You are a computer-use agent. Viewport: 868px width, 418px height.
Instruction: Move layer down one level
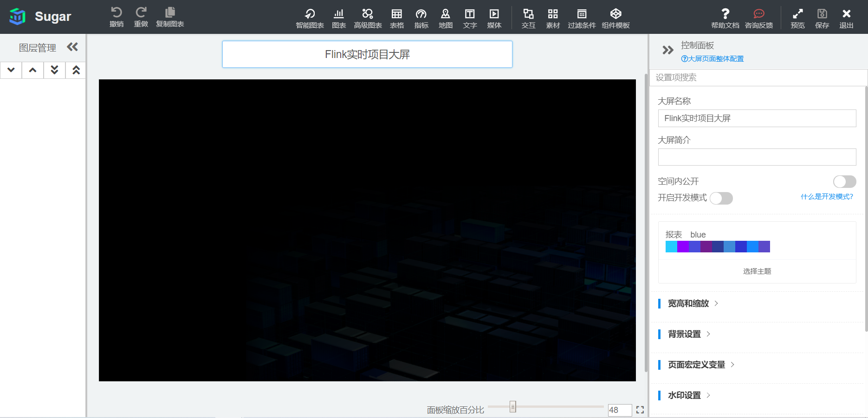click(11, 70)
